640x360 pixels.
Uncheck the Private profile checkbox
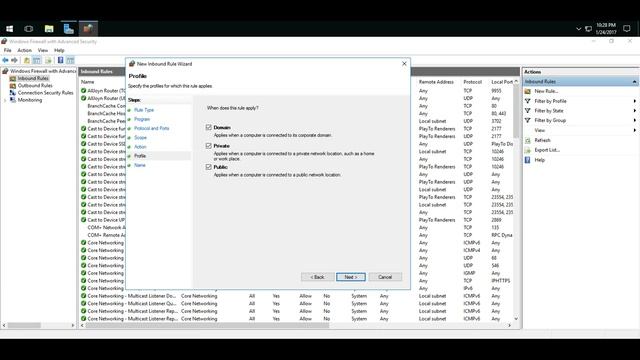point(209,146)
